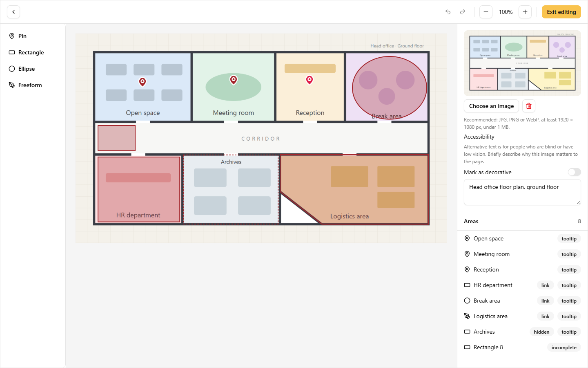Click the link badge on Break area row
Image resolution: width=588 pixels, height=368 pixels.
546,301
